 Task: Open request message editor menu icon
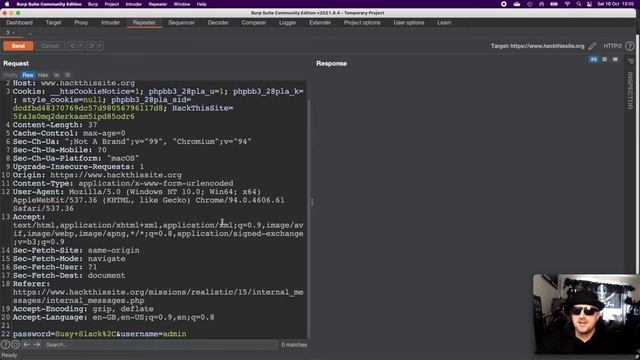pyautogui.click(x=68, y=75)
